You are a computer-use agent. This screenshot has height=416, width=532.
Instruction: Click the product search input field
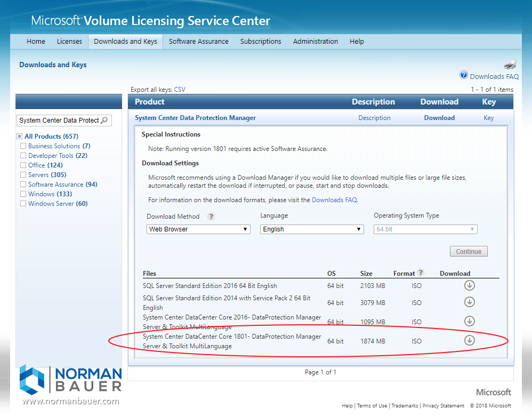click(x=59, y=120)
